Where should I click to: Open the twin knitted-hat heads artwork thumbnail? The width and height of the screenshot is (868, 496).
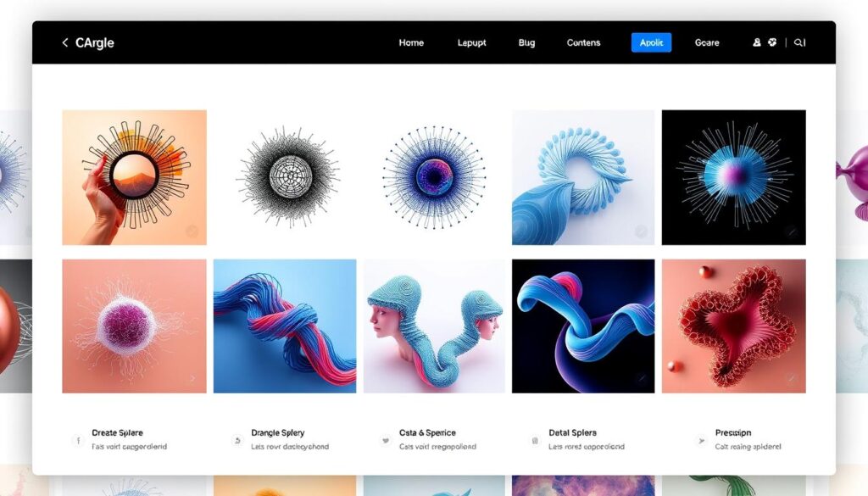click(x=434, y=326)
